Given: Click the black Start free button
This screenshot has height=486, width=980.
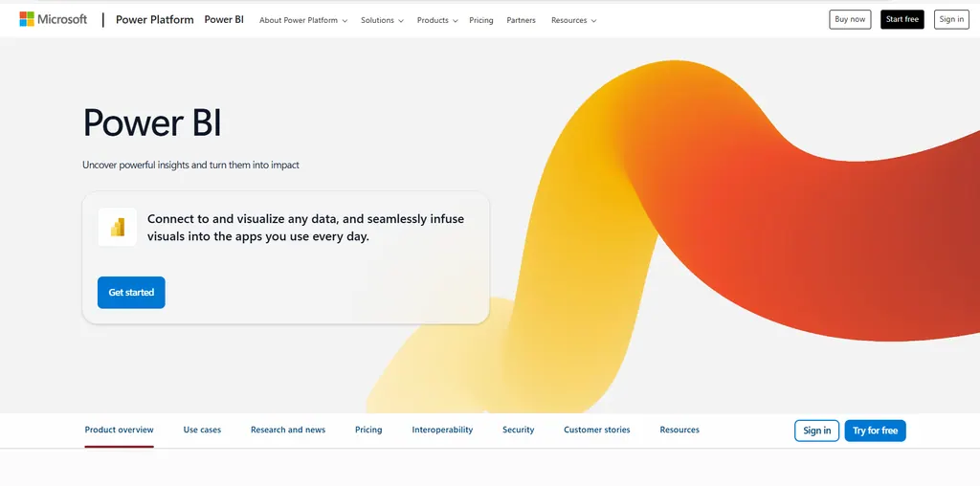Looking at the screenshot, I should pyautogui.click(x=902, y=19).
